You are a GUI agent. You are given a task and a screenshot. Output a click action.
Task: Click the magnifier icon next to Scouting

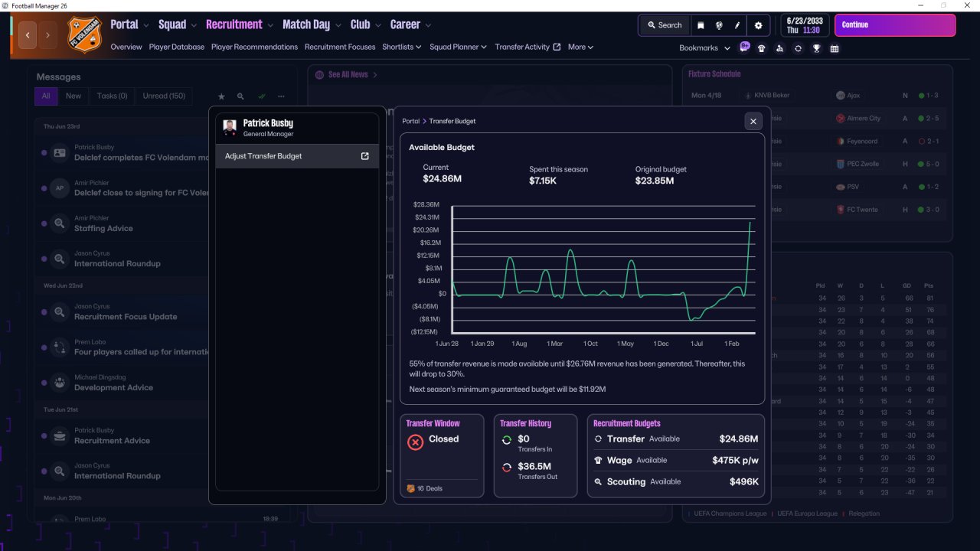point(599,482)
